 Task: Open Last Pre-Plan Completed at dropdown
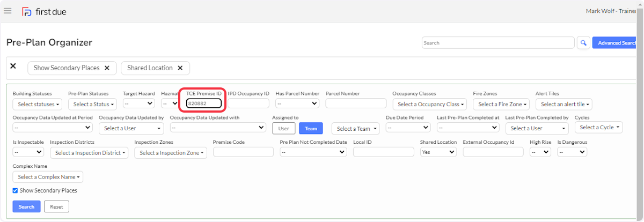(x=468, y=128)
